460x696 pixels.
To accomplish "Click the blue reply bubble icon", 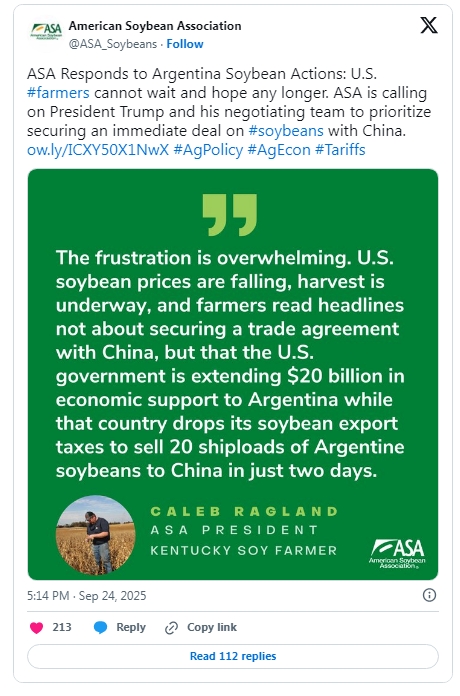I will (x=101, y=627).
